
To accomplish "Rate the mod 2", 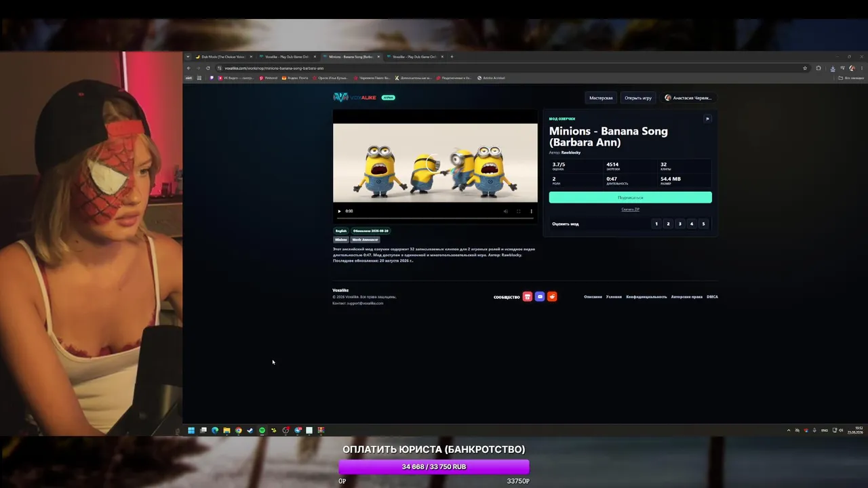I will click(x=668, y=224).
